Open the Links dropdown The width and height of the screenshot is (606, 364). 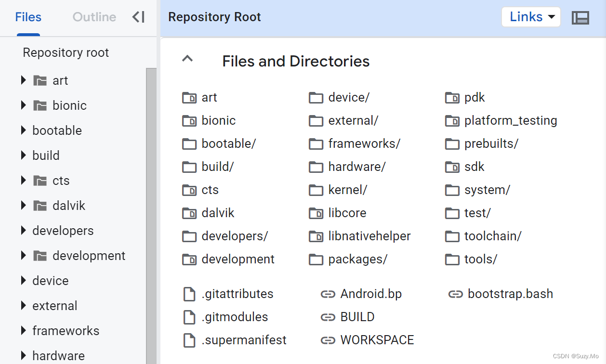[x=531, y=17]
